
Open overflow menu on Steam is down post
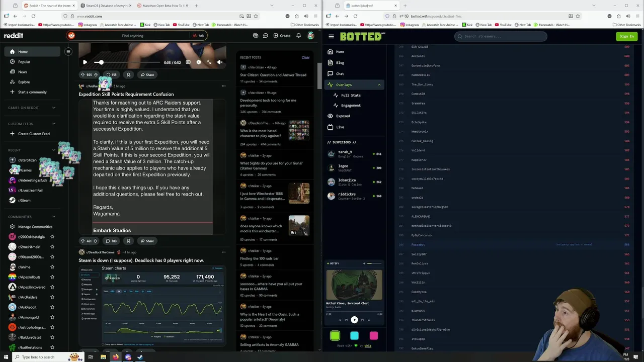coord(224,252)
